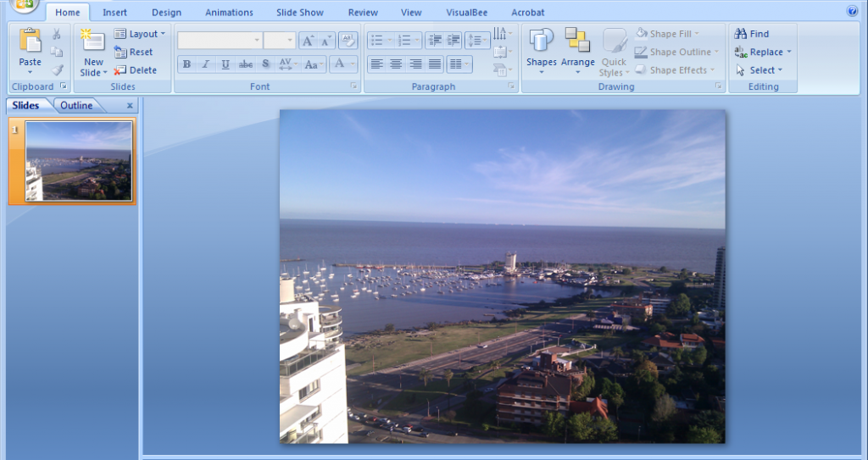Select the Format Painter brush
868x460 pixels.
coord(57,70)
